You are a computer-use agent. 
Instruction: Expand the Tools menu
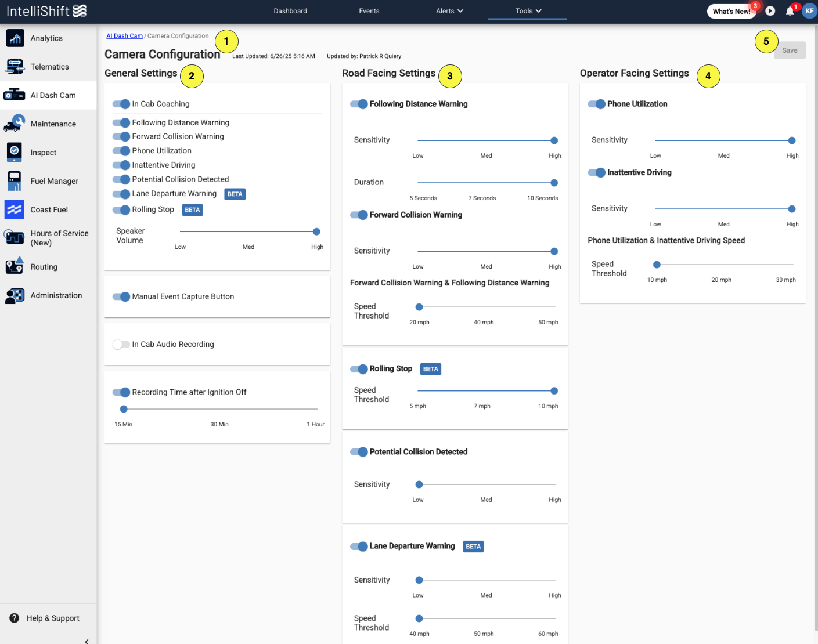(527, 10)
